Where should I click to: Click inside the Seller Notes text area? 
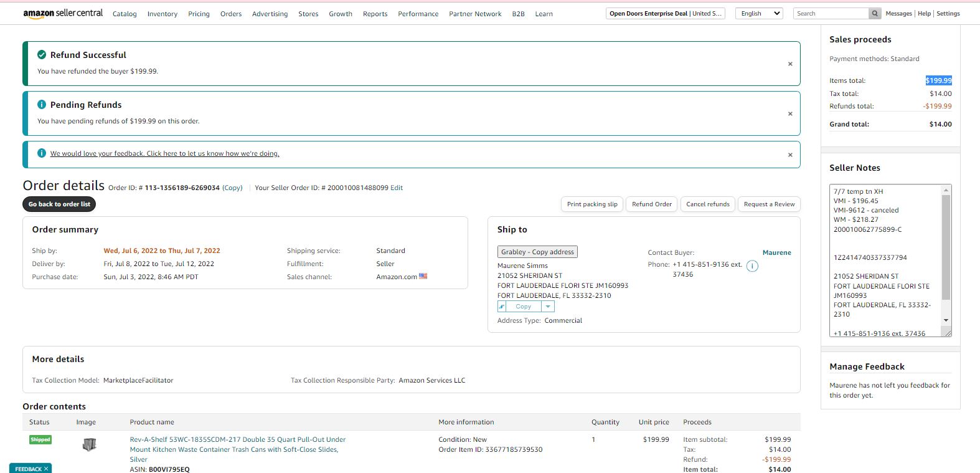(x=885, y=260)
